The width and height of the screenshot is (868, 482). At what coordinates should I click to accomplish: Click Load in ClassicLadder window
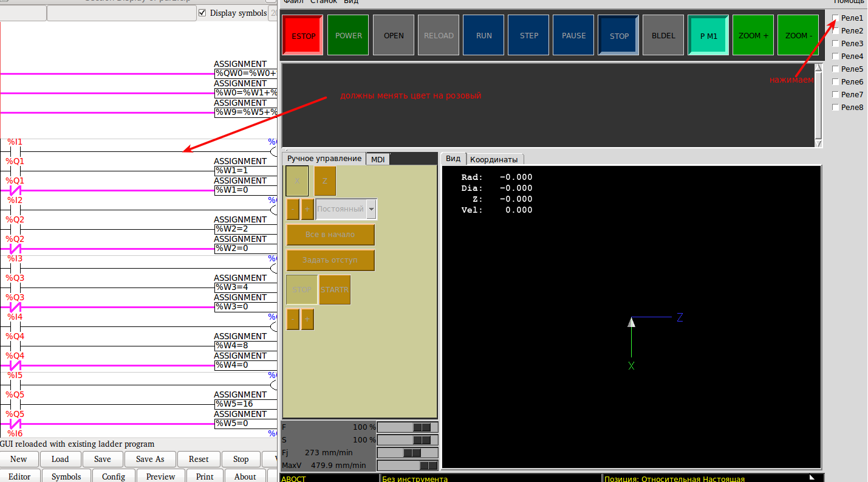[x=60, y=460]
